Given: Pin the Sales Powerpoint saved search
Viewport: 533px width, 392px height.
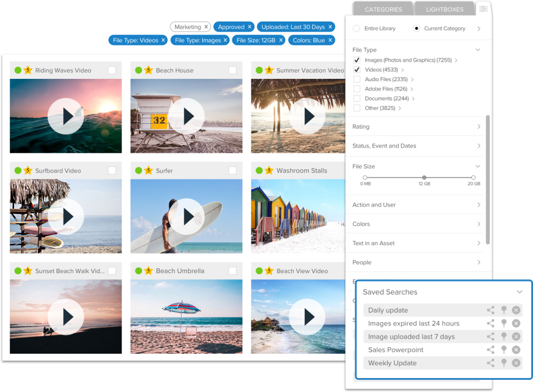Looking at the screenshot, I should (504, 350).
